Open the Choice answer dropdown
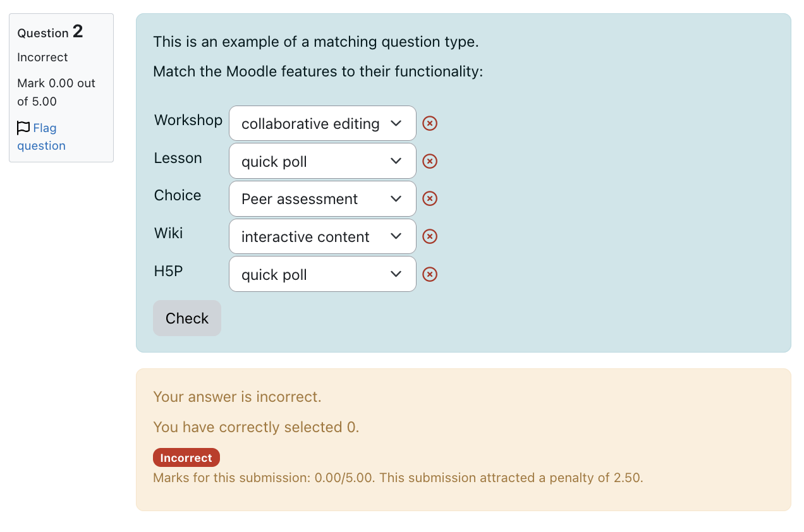Image resolution: width=804 pixels, height=532 pixels. pos(322,198)
